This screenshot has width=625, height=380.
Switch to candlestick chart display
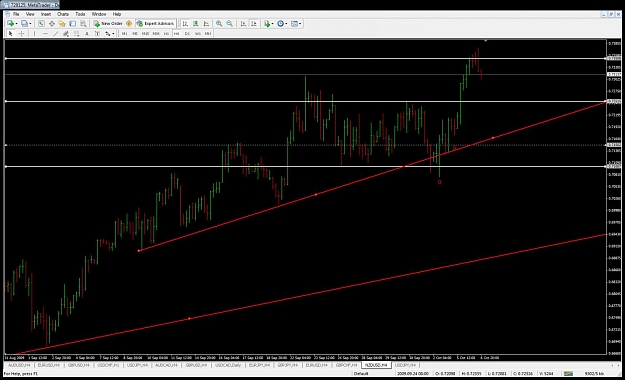point(196,24)
